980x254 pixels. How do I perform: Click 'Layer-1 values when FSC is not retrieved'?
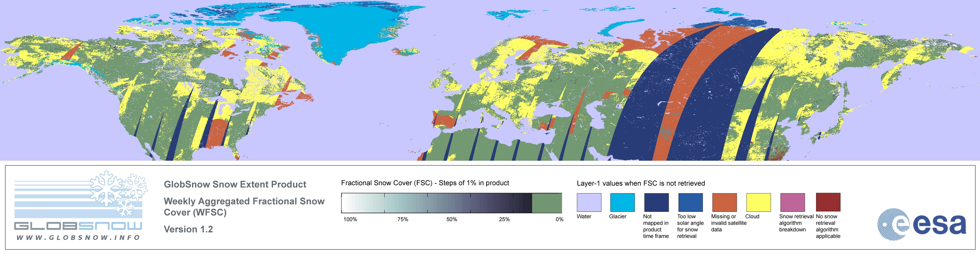(x=641, y=183)
